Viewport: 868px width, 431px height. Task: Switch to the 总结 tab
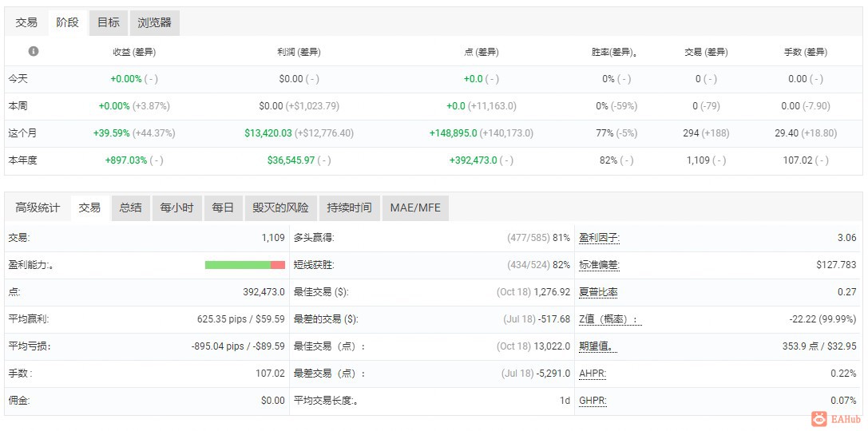[x=130, y=208]
